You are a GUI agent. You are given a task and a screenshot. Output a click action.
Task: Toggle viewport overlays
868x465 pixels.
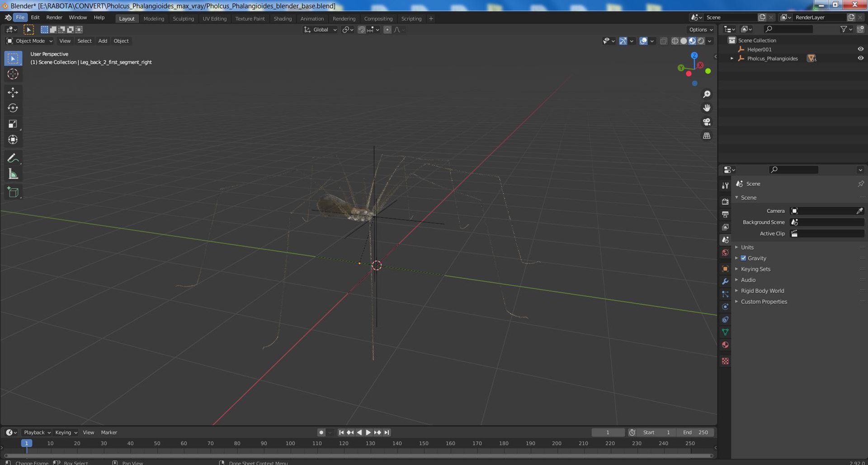pyautogui.click(x=643, y=41)
